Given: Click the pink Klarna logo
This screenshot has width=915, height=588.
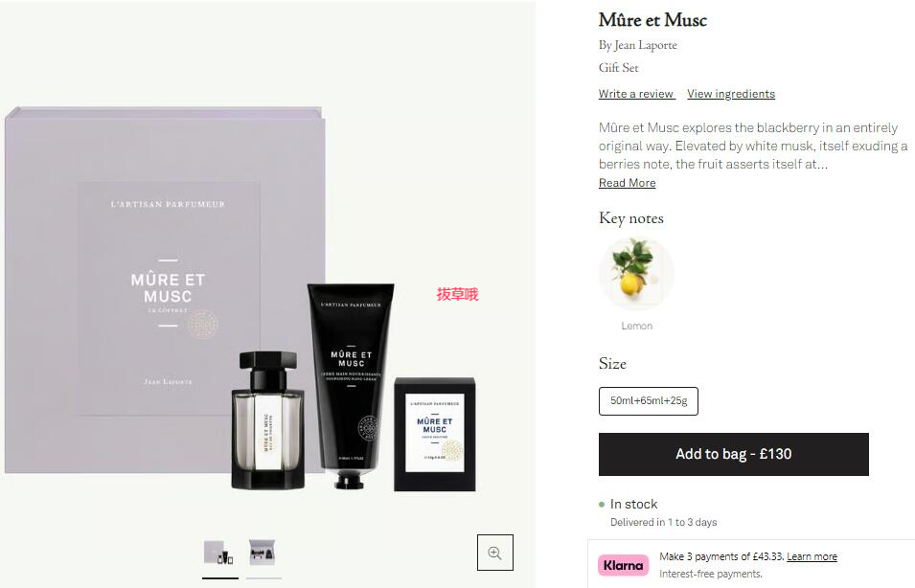Looking at the screenshot, I should [623, 565].
